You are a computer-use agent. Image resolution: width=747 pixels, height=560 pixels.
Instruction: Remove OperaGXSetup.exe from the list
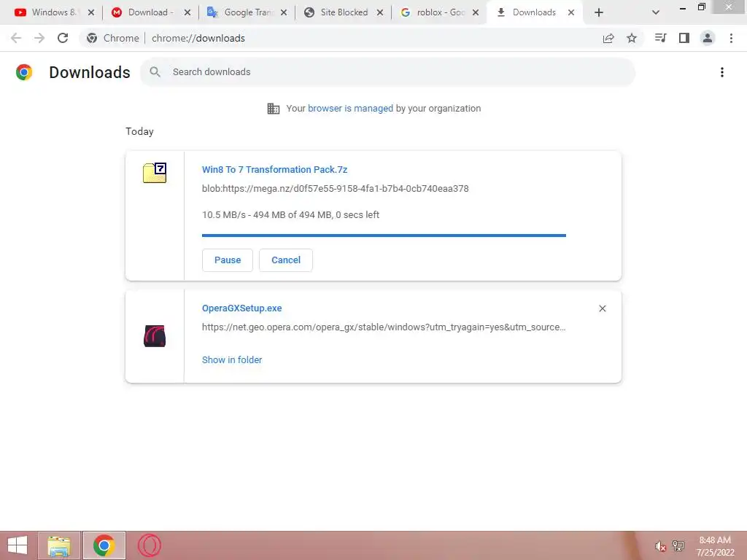tap(602, 308)
